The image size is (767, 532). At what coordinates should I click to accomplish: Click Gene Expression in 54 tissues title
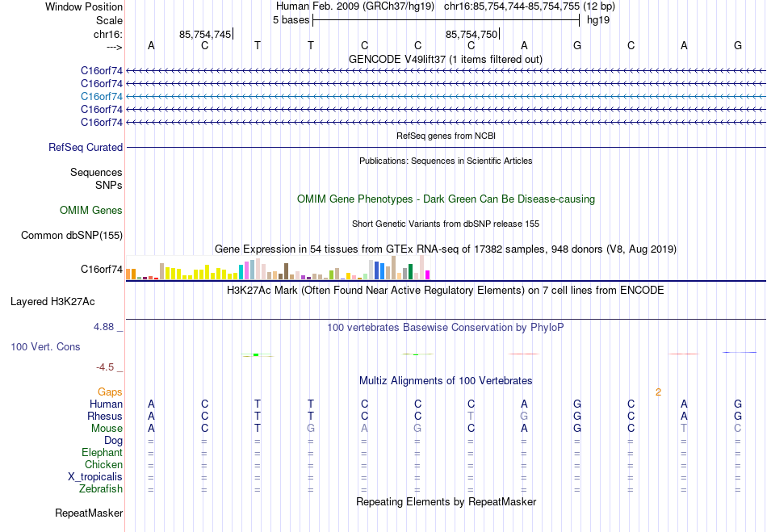point(446,249)
